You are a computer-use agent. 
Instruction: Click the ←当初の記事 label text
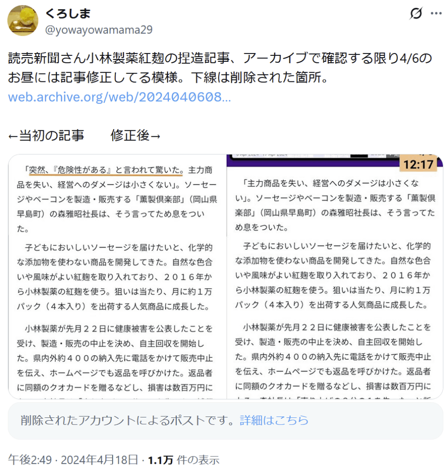[x=46, y=135]
